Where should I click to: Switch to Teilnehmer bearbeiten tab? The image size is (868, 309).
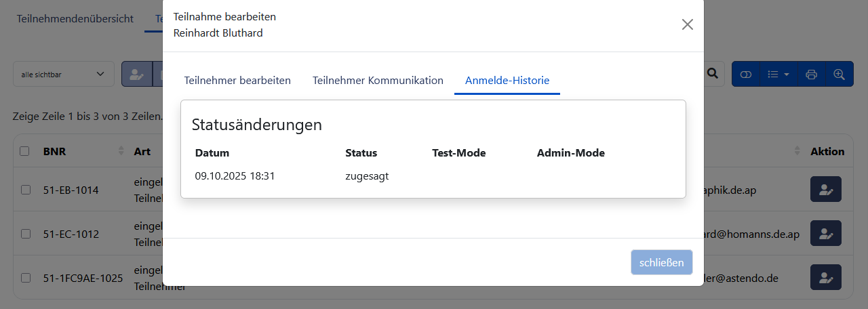[237, 80]
